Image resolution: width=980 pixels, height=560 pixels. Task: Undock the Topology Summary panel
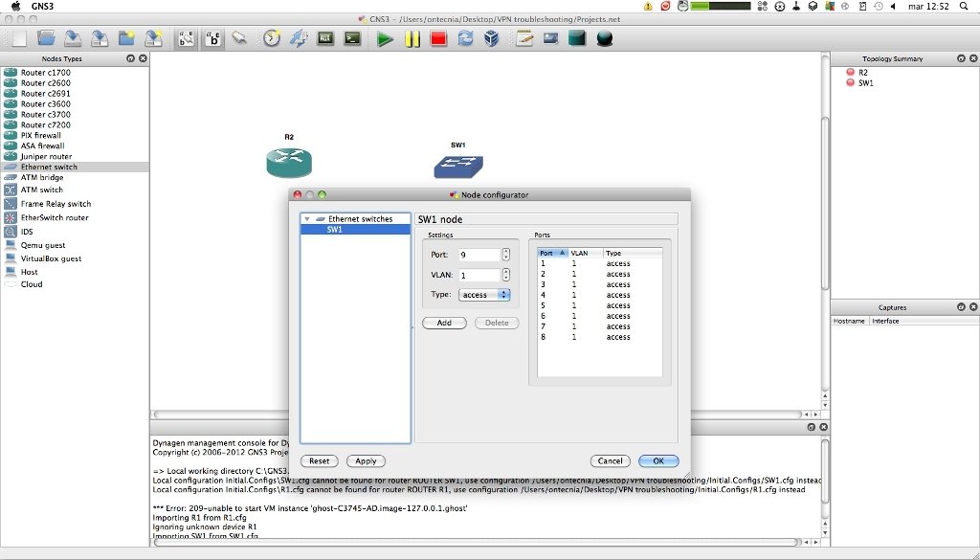tap(961, 58)
